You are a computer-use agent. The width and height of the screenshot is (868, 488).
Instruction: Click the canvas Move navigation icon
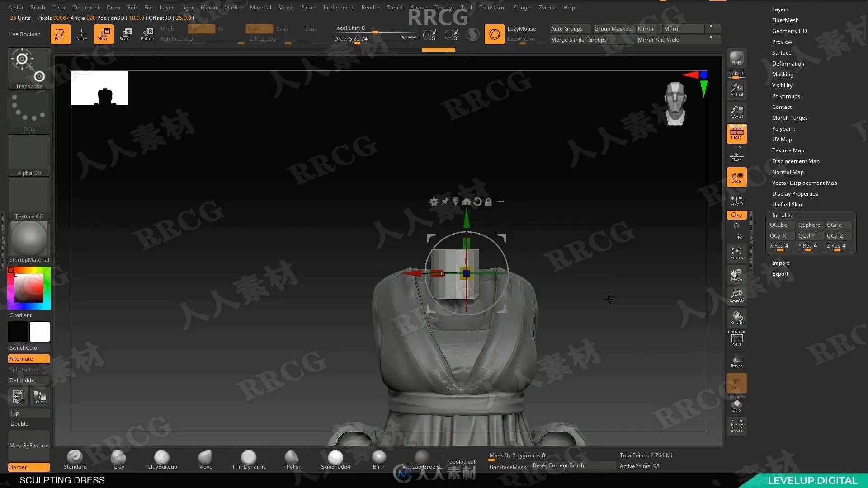coord(736,275)
